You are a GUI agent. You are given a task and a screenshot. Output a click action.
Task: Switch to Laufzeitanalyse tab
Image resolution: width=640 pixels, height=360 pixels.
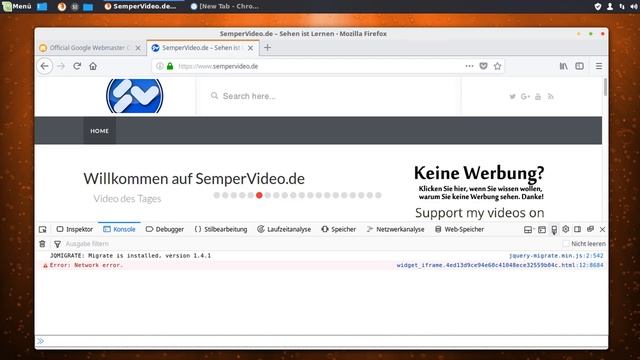(284, 229)
